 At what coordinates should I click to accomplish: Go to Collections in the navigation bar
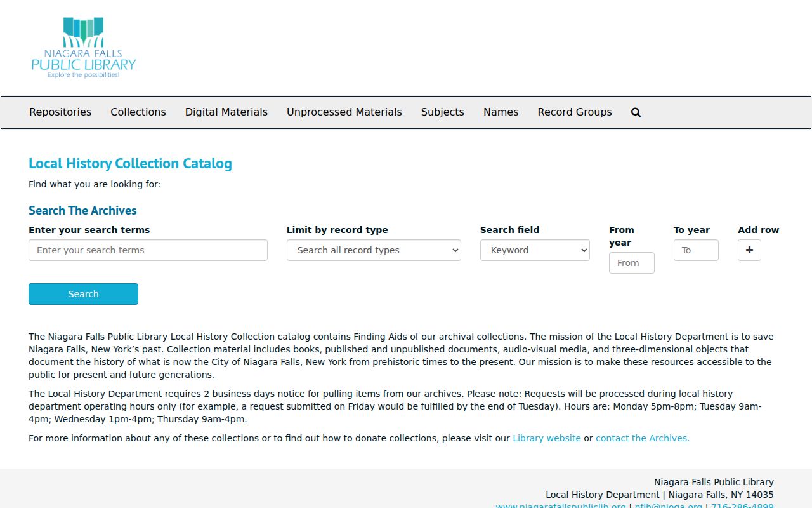point(138,112)
